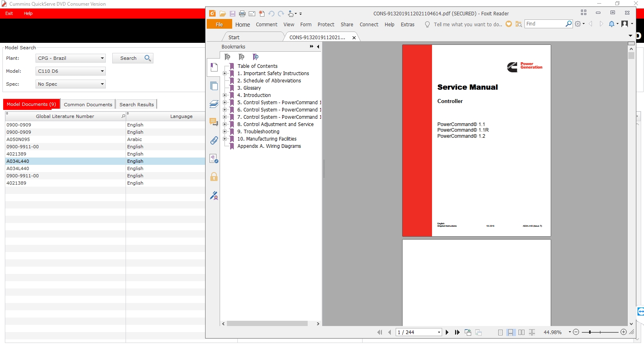Jump to last page in status bar
This screenshot has width=644, height=345.
pyautogui.click(x=457, y=332)
